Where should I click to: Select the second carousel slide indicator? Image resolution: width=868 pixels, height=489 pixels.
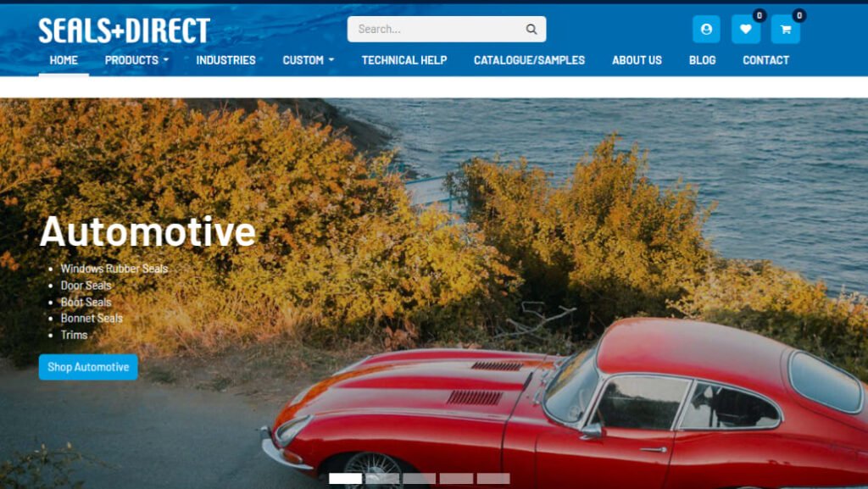(382, 479)
